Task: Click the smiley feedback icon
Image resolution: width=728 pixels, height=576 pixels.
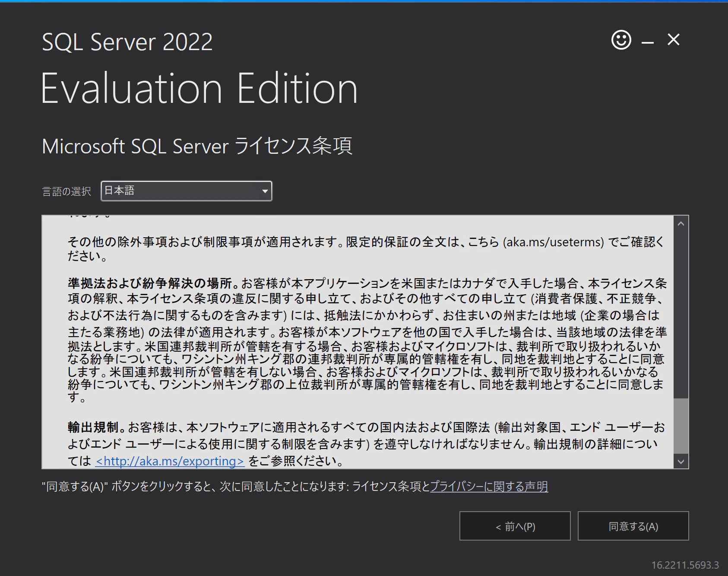Action: pyautogui.click(x=621, y=40)
